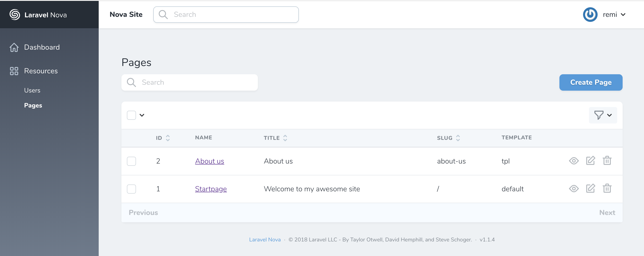This screenshot has height=256, width=644.
Task: Click the TEMPLATE column header
Action: click(x=516, y=138)
